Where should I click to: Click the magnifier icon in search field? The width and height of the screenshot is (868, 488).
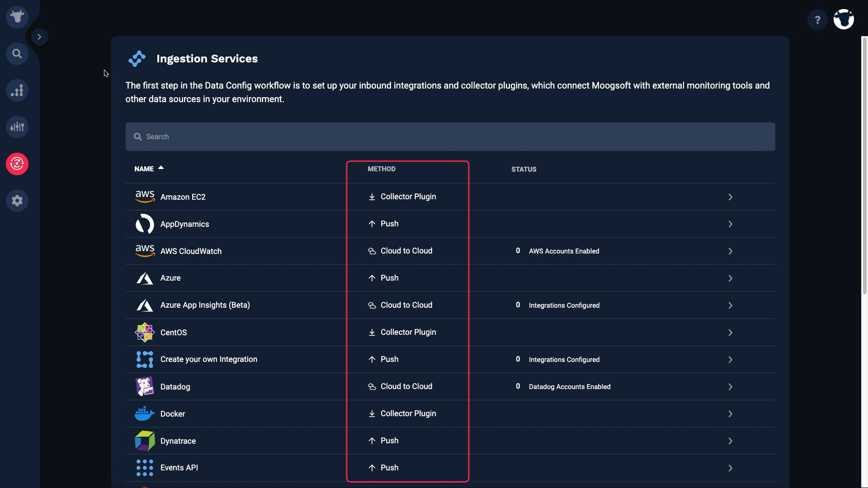point(138,136)
